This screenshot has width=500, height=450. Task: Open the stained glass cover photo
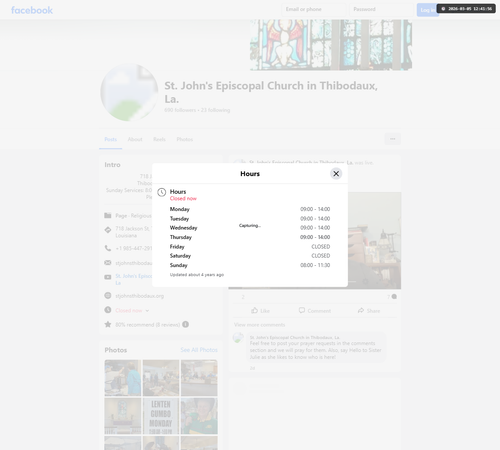[331, 45]
